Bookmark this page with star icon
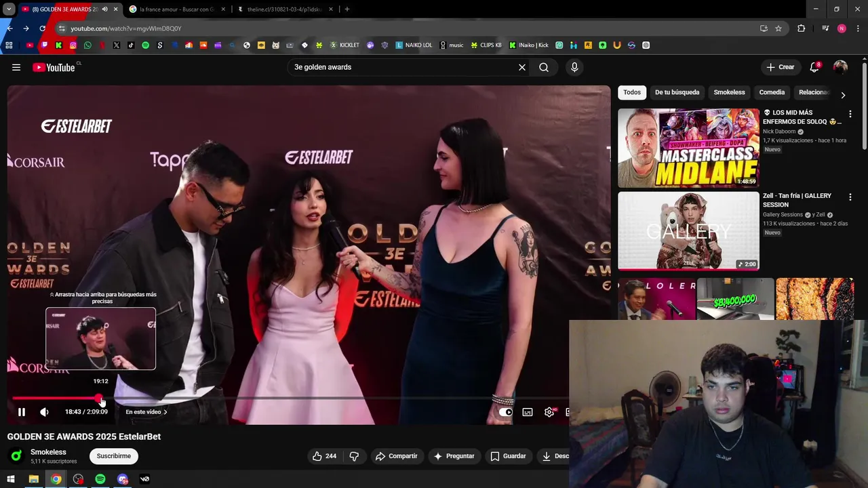This screenshot has height=488, width=868. click(778, 28)
